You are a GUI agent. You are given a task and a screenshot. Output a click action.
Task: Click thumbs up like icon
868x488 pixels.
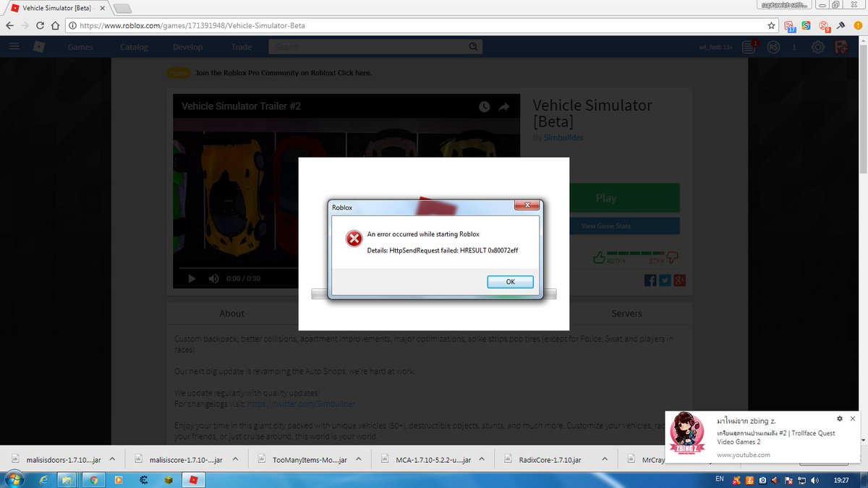click(x=598, y=257)
